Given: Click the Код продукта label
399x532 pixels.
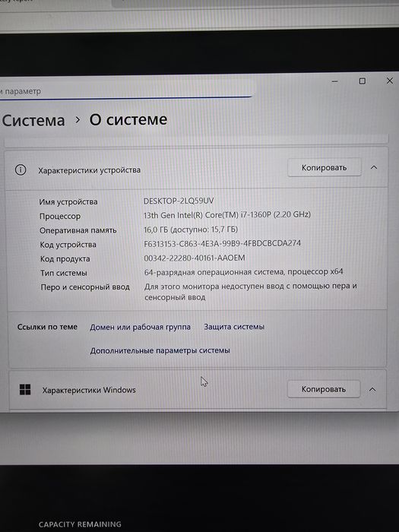Looking at the screenshot, I should 65,259.
